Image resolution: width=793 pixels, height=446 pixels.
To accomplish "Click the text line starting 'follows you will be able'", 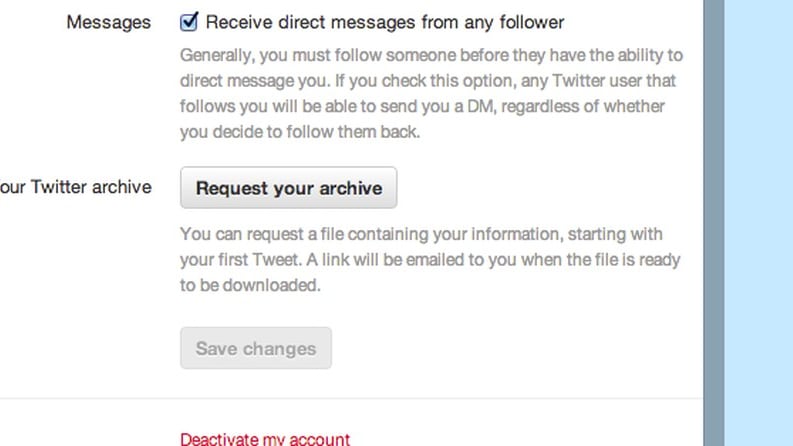I will pyautogui.click(x=422, y=106).
